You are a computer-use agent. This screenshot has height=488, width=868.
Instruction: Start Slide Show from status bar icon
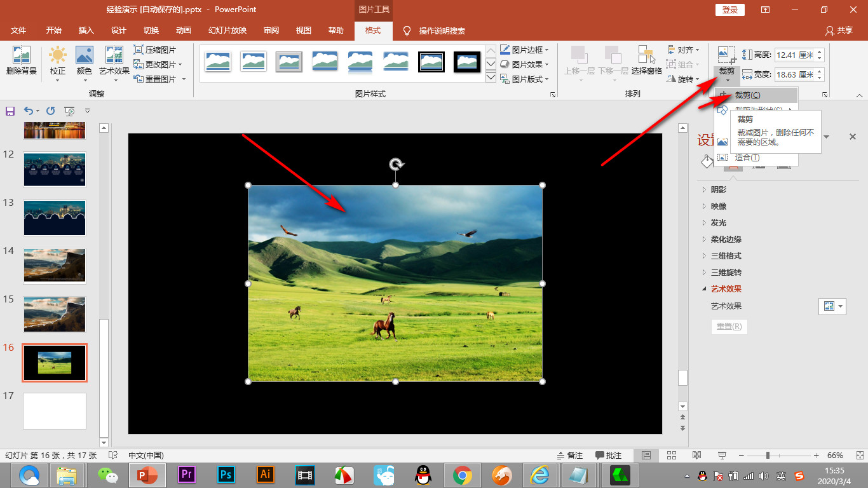722,456
